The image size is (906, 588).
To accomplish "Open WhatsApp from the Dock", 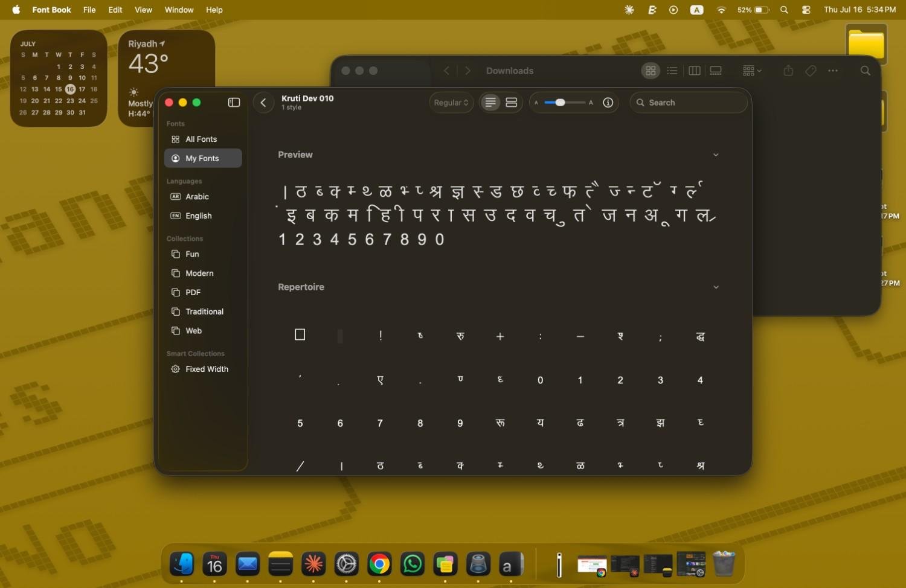I will coord(413,564).
